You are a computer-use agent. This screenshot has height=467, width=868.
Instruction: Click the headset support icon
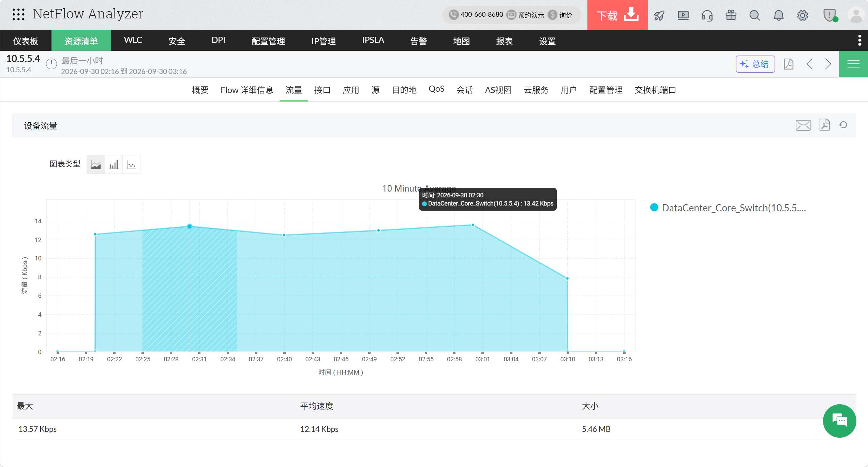(707, 15)
